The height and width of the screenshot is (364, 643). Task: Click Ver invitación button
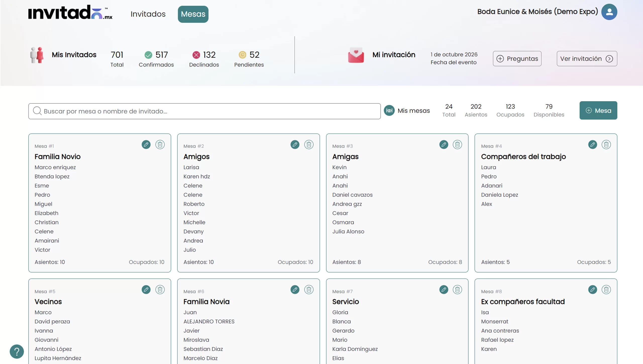tap(587, 58)
